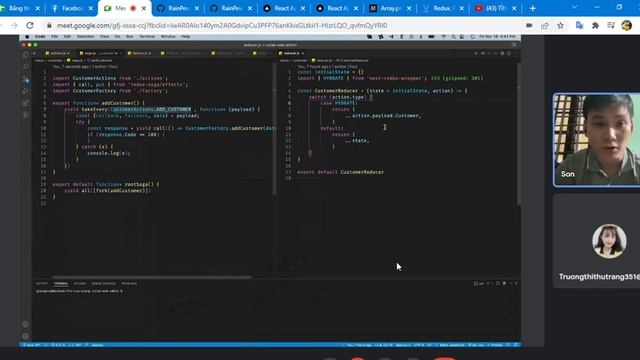This screenshot has width=640, height=360.
Task: Open the File menu in VS Code
Action: pyautogui.click(x=54, y=37)
